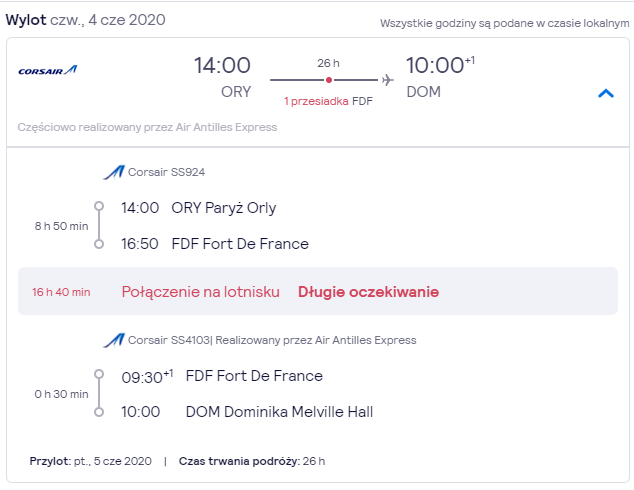
Task: Click the 09:30 FDF departure circle marker
Action: 99,374
